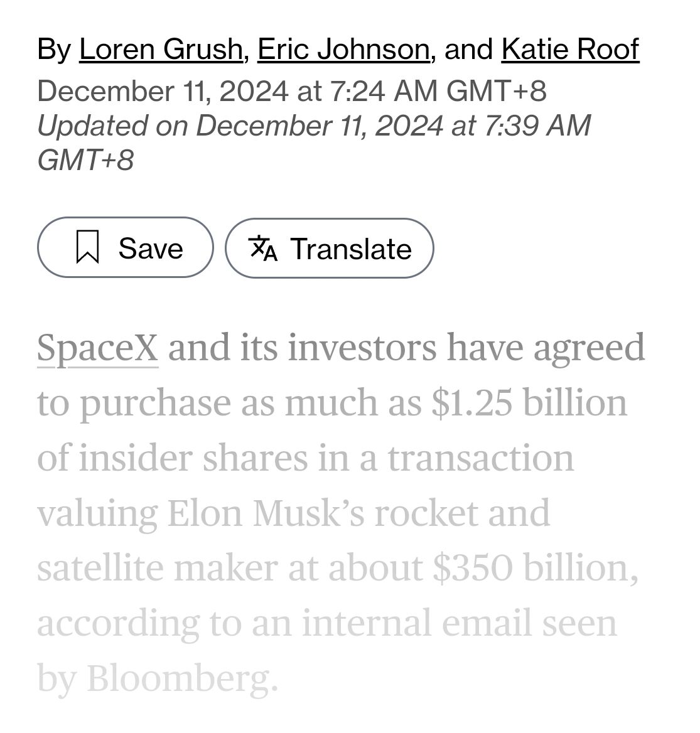Translate the article text

[x=329, y=249]
